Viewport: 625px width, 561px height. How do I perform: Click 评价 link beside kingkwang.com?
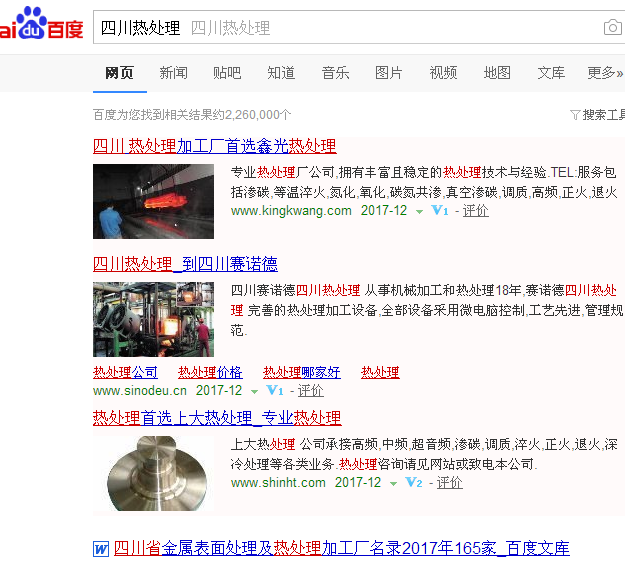(x=476, y=211)
